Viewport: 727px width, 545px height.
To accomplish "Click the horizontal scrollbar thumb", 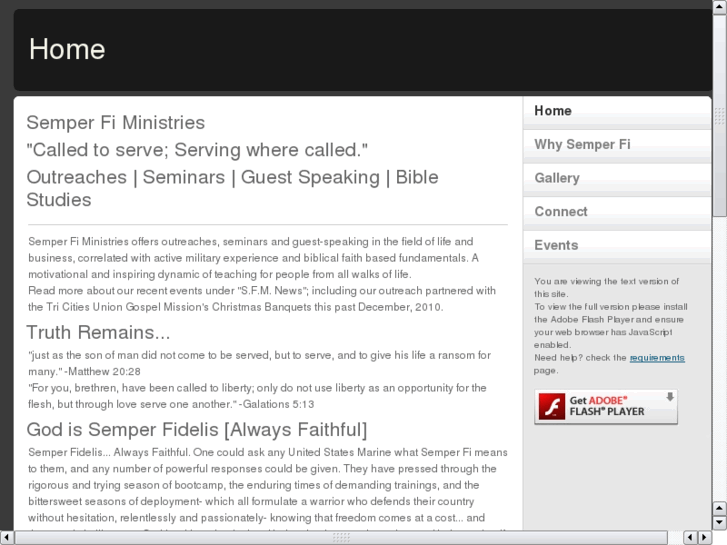I will (x=340, y=538).
